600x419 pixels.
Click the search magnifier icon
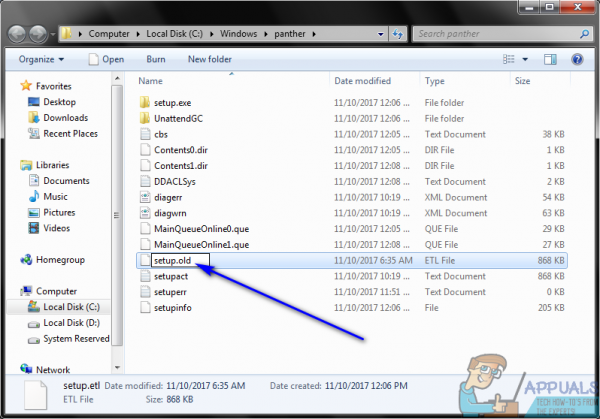click(584, 34)
